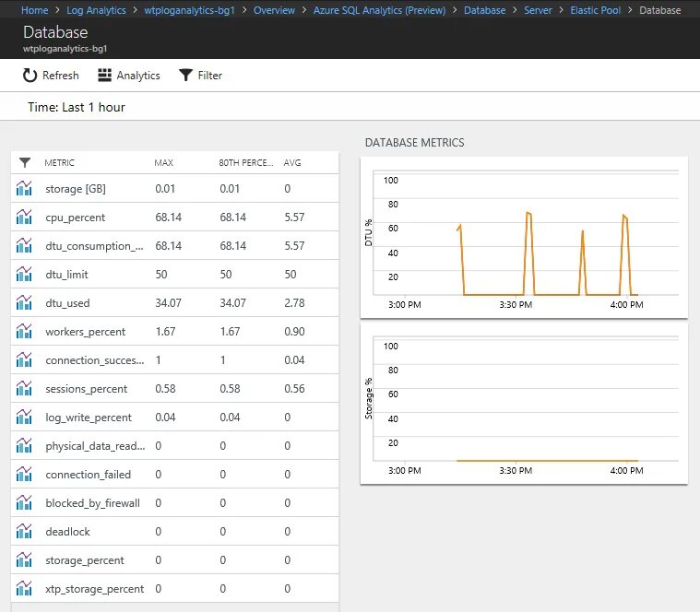
Task: Click the Refresh label
Action: [61, 76]
